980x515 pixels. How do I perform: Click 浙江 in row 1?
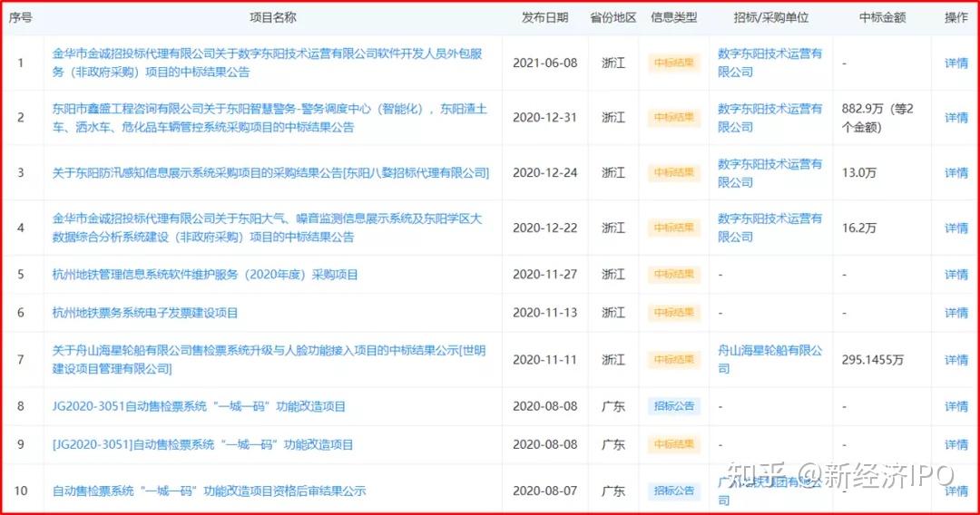(613, 63)
